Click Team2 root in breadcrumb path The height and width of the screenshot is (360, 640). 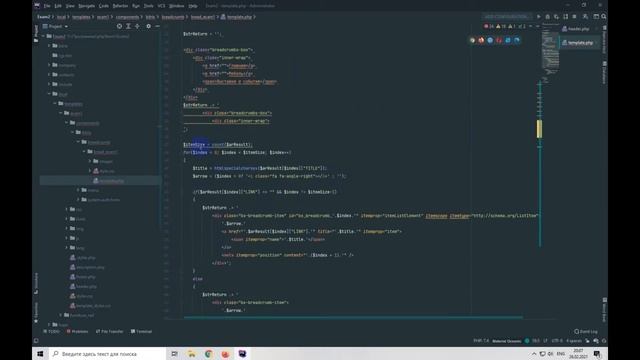(x=44, y=17)
